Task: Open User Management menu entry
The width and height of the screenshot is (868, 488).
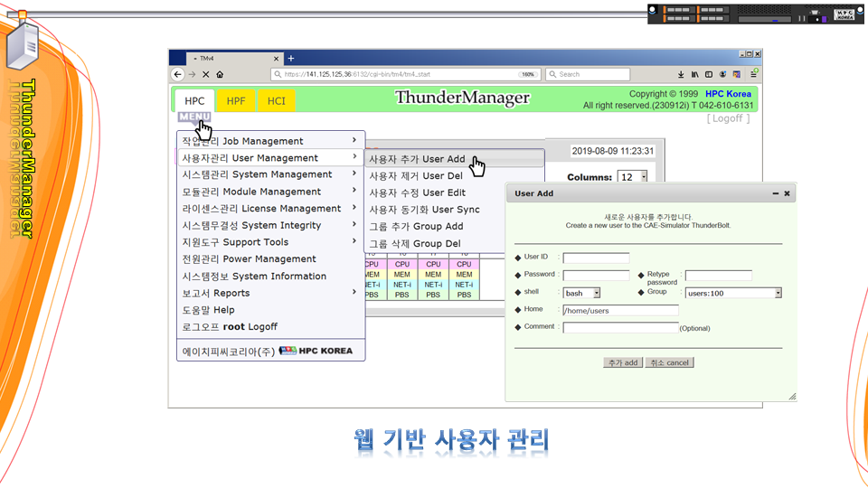Action: click(270, 157)
